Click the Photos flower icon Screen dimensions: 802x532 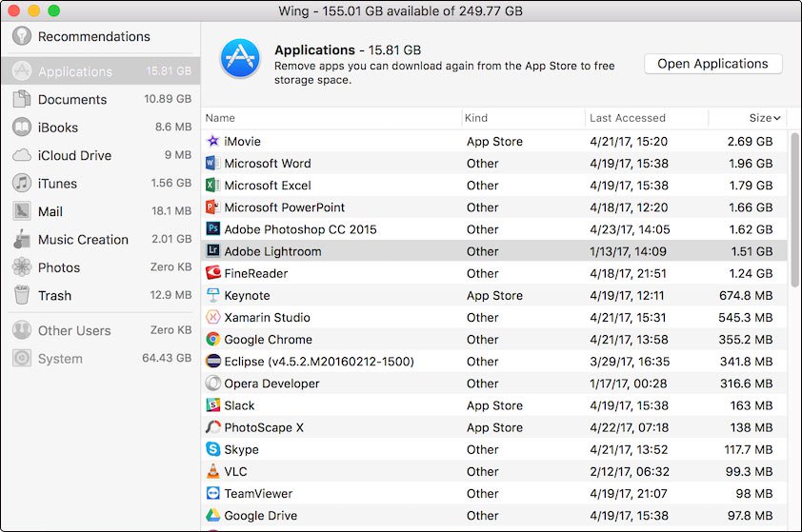click(x=22, y=266)
